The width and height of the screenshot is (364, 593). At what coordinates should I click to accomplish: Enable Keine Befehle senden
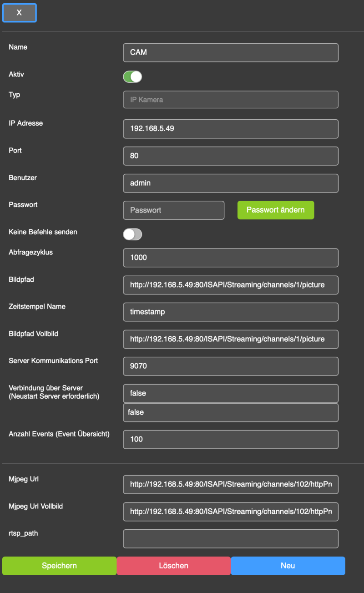point(132,234)
